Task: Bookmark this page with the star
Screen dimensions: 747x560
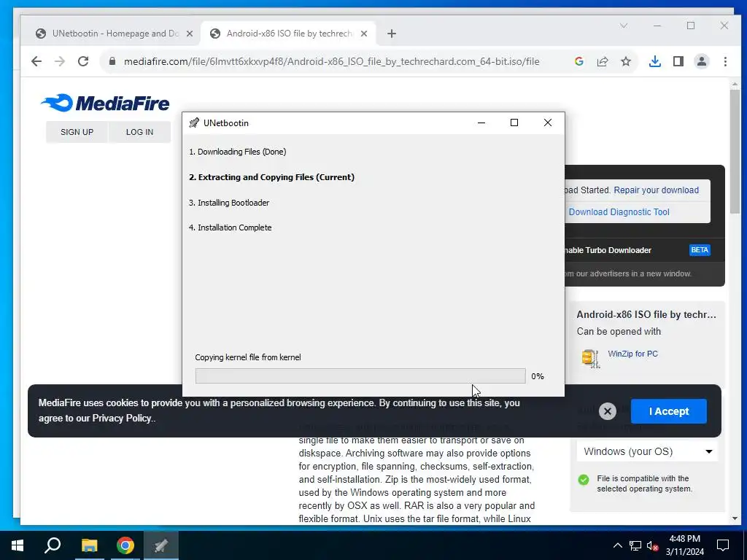Action: coord(626,61)
